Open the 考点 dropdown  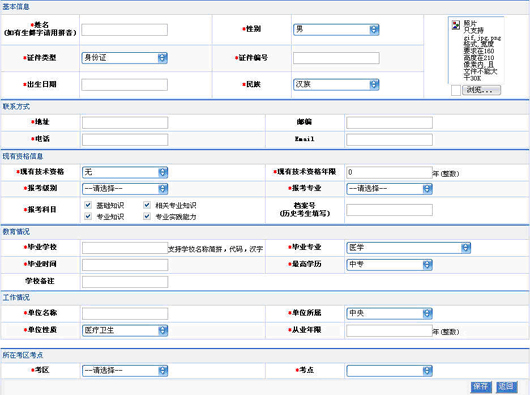coord(389,371)
